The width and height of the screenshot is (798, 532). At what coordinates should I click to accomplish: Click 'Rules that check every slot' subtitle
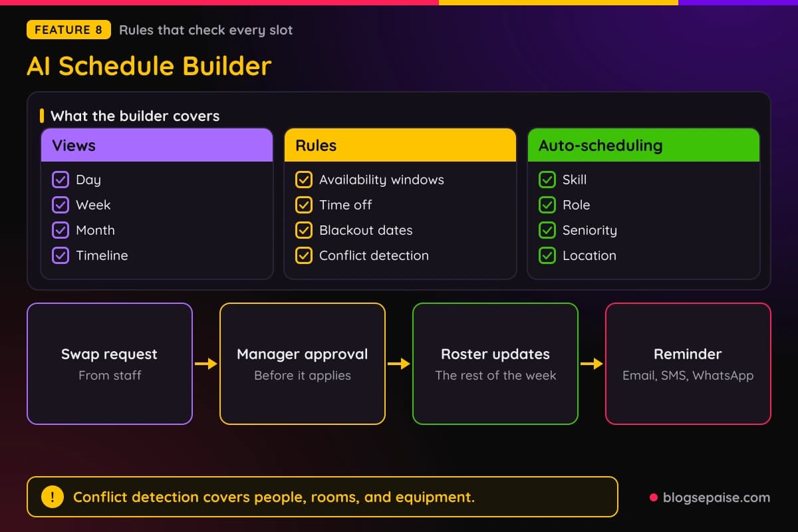[x=206, y=30]
